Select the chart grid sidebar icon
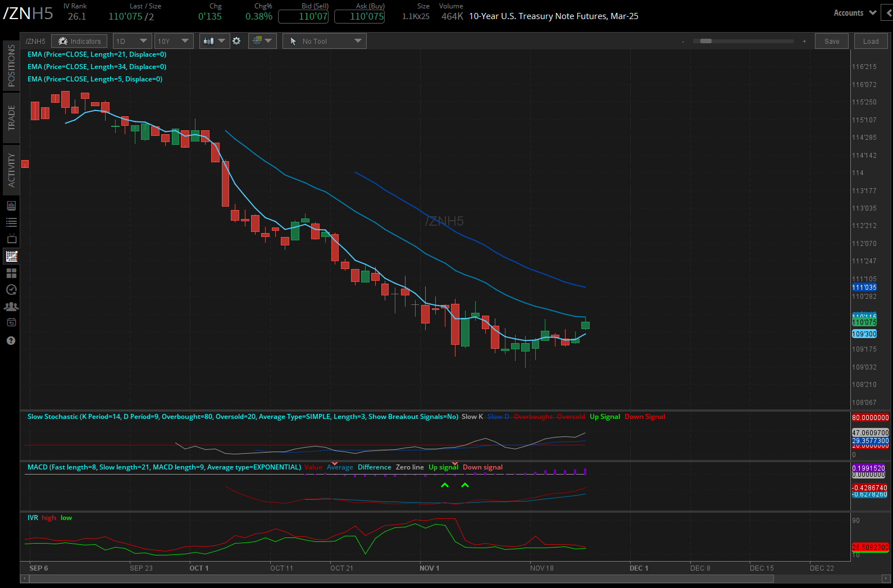 11,257
